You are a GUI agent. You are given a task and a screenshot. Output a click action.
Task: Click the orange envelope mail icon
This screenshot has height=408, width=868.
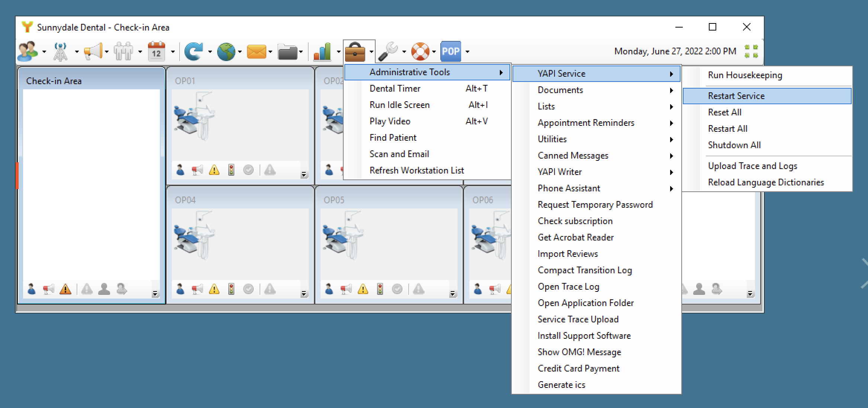257,52
